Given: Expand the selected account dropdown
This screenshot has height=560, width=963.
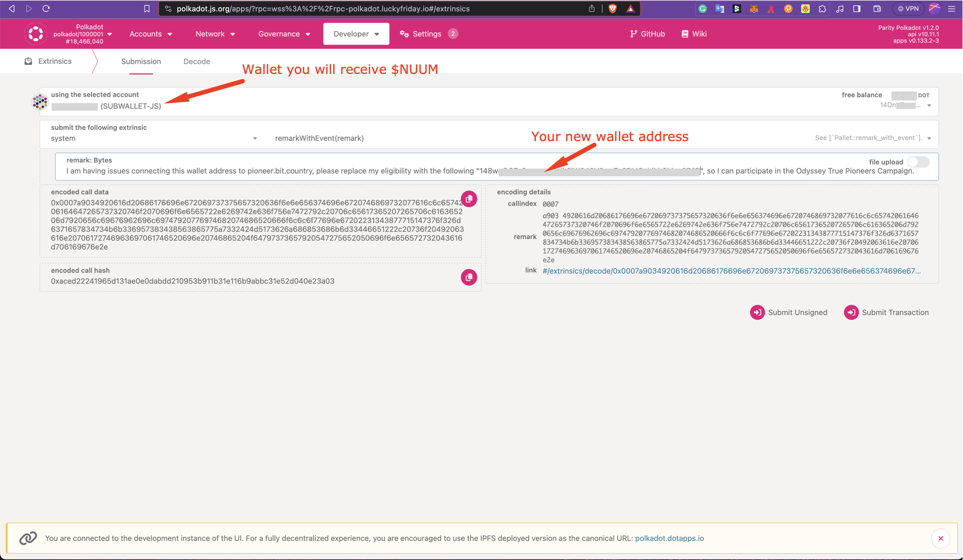Looking at the screenshot, I should tap(929, 106).
